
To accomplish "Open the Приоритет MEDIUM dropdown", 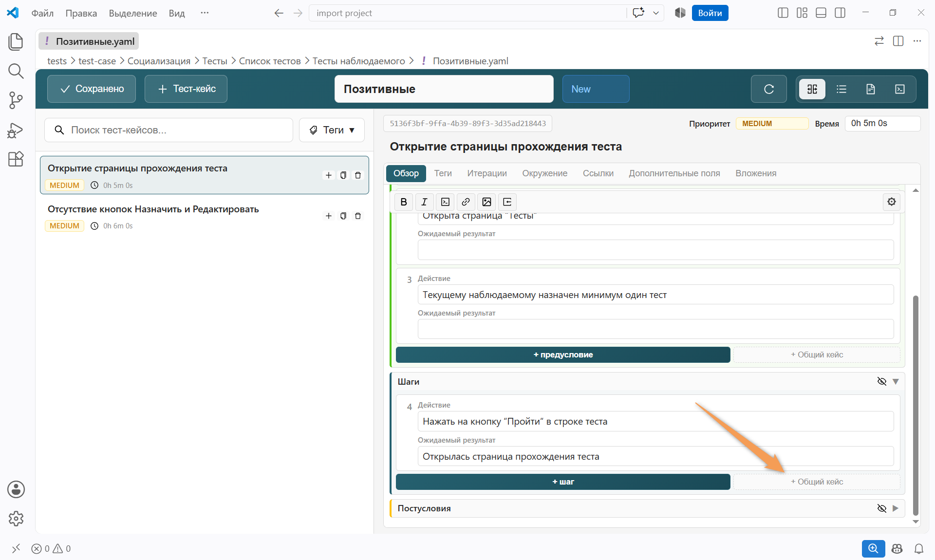I will click(772, 124).
